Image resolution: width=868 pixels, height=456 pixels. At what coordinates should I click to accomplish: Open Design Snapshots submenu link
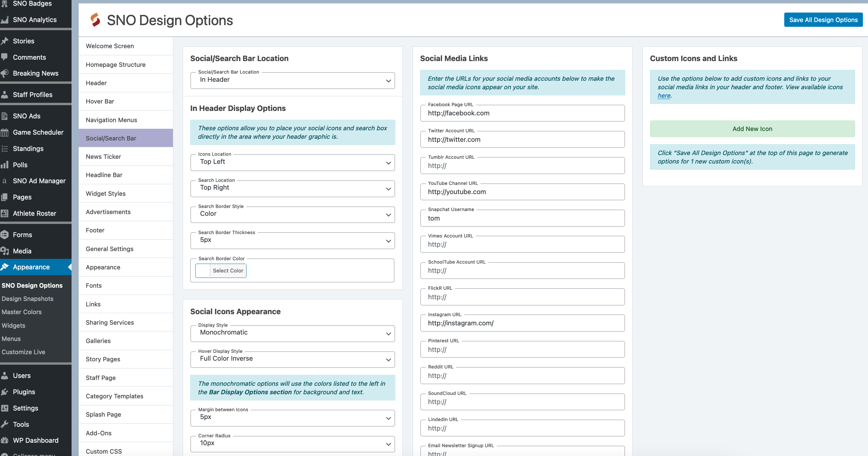(x=27, y=299)
